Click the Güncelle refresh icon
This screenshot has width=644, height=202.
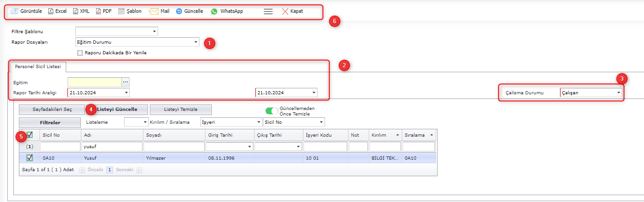(x=179, y=11)
